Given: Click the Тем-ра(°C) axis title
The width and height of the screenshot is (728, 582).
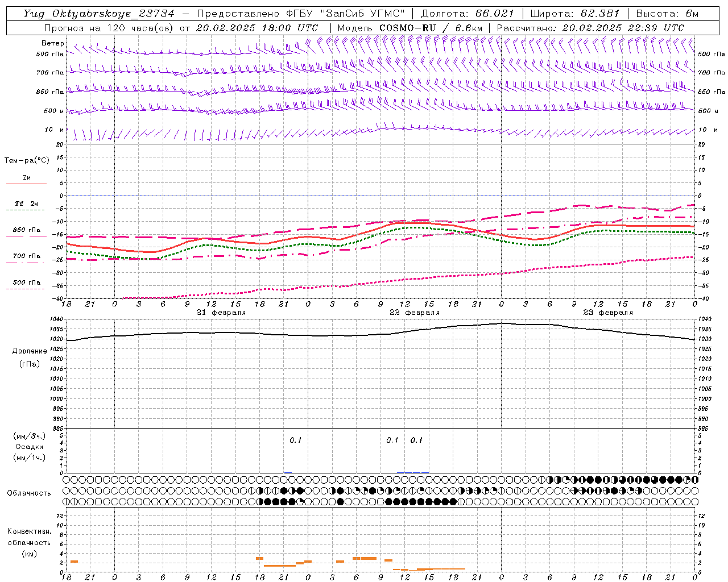Looking at the screenshot, I should point(27,161).
